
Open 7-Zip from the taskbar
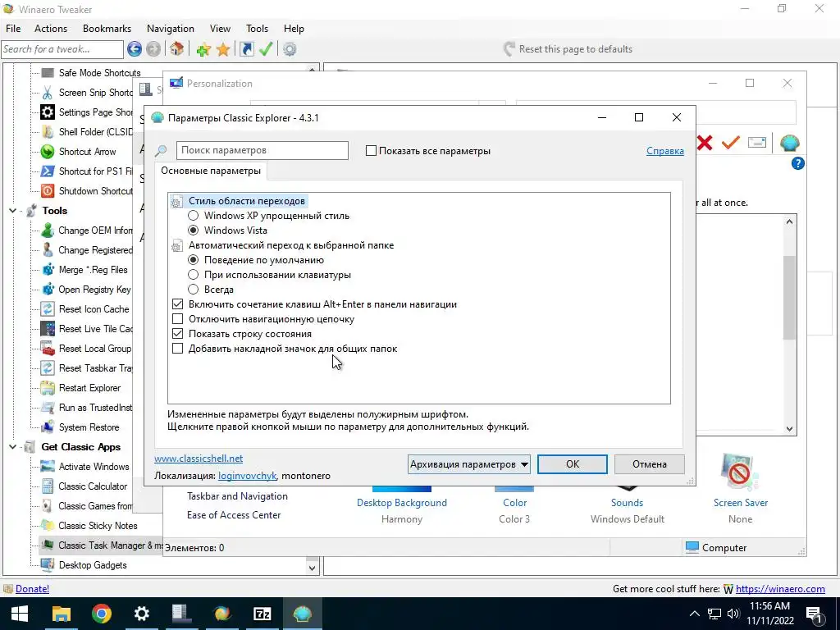pos(262,614)
